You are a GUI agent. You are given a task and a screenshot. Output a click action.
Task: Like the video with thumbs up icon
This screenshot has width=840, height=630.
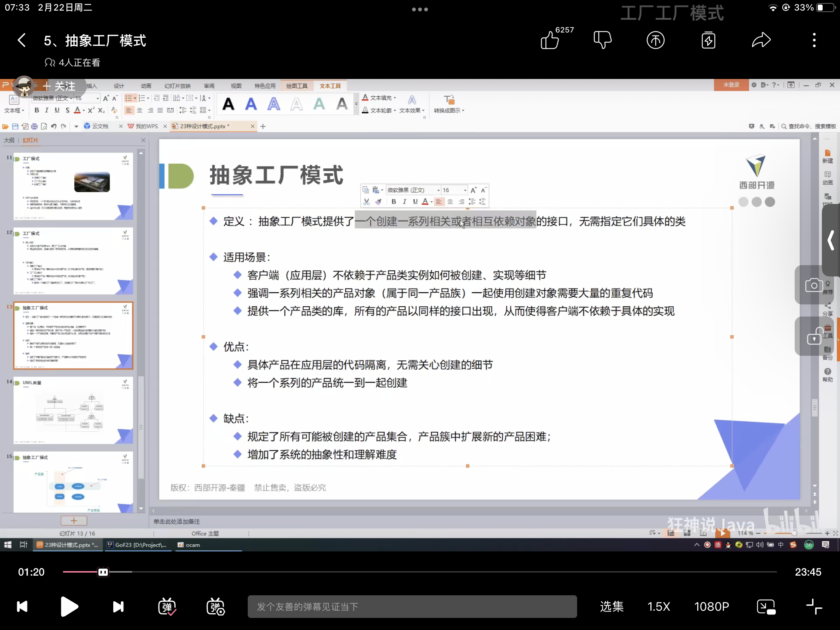550,40
